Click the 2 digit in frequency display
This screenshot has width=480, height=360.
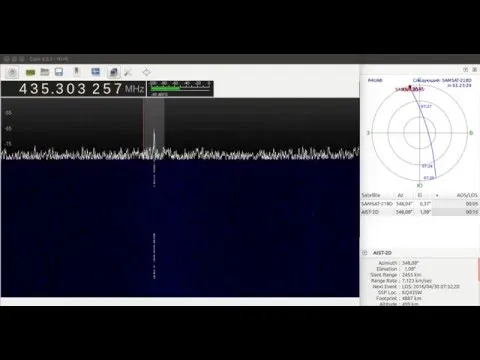coord(96,89)
